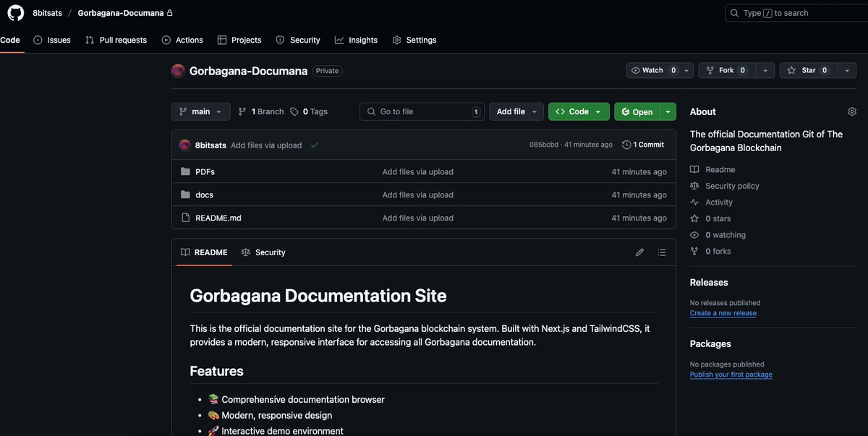Switch to the Projects tab
This screenshot has width=868, height=436.
click(x=239, y=40)
